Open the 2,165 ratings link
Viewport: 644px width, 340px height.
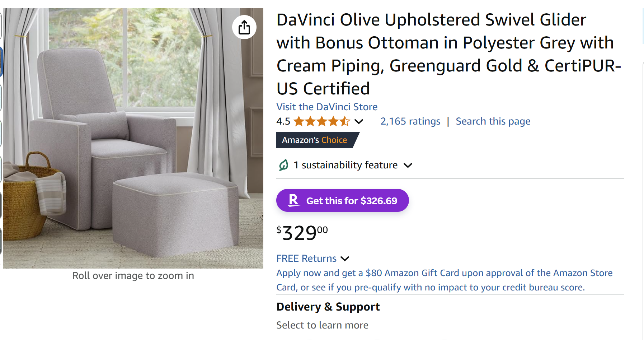410,121
